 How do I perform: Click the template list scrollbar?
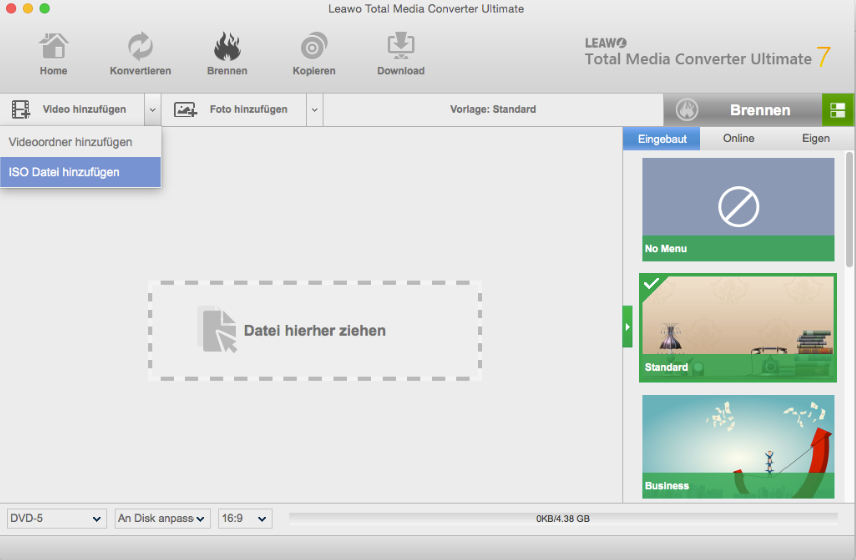pos(849,210)
